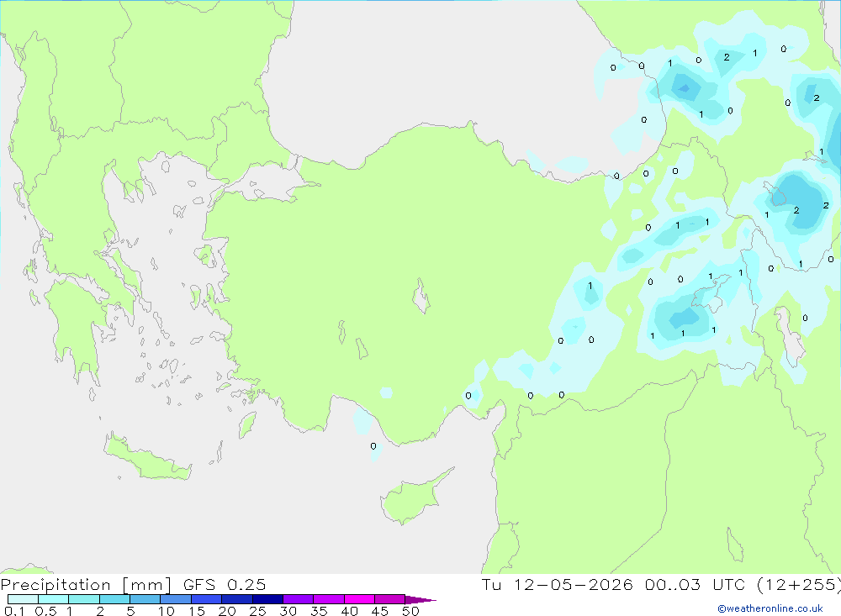
Task: Click the '00..03 UTC' time range
Action: click(696, 584)
